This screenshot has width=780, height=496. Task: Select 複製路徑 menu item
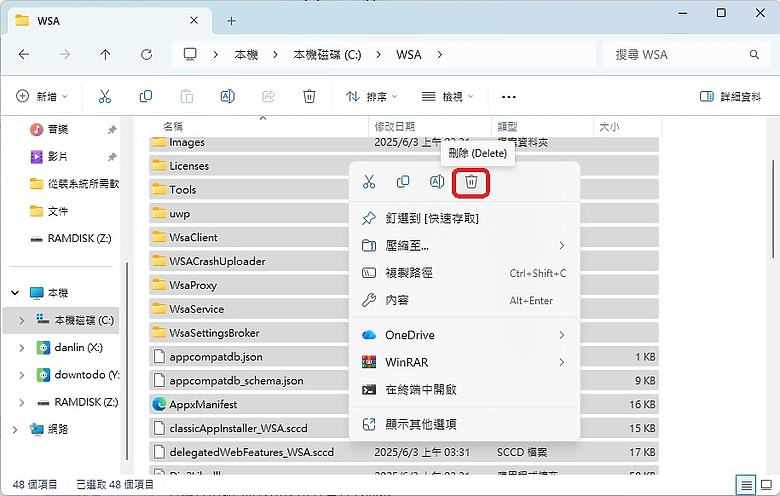[464, 273]
